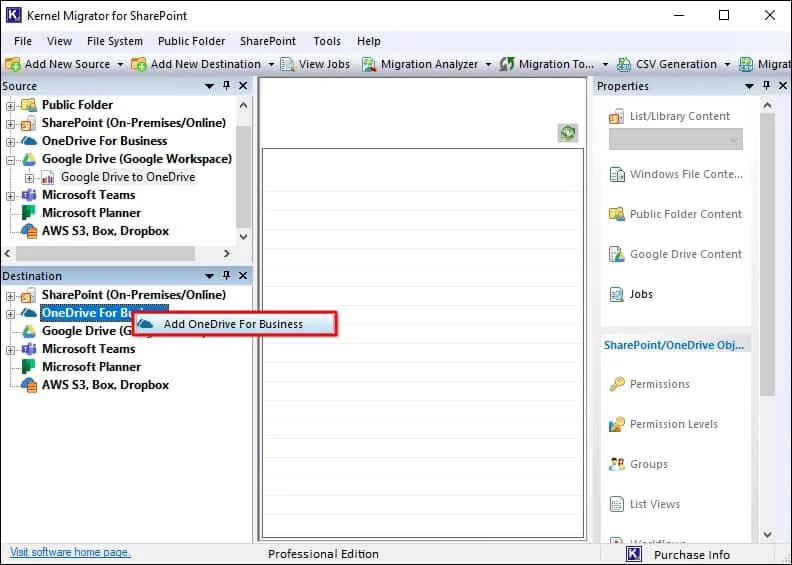This screenshot has width=792, height=565.
Task: Click the Add New Source toolbar icon
Action: pyautogui.click(x=13, y=64)
